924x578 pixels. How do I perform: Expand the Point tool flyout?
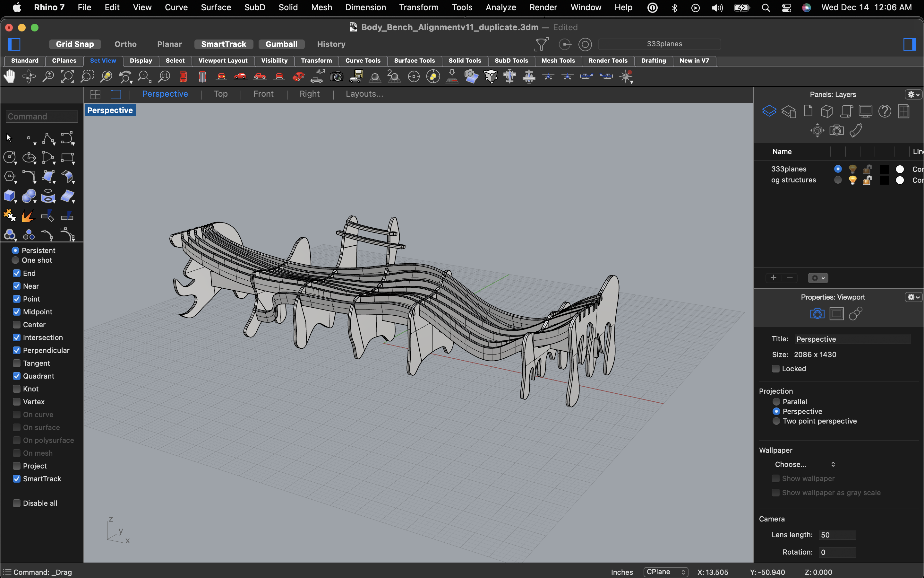[35, 144]
